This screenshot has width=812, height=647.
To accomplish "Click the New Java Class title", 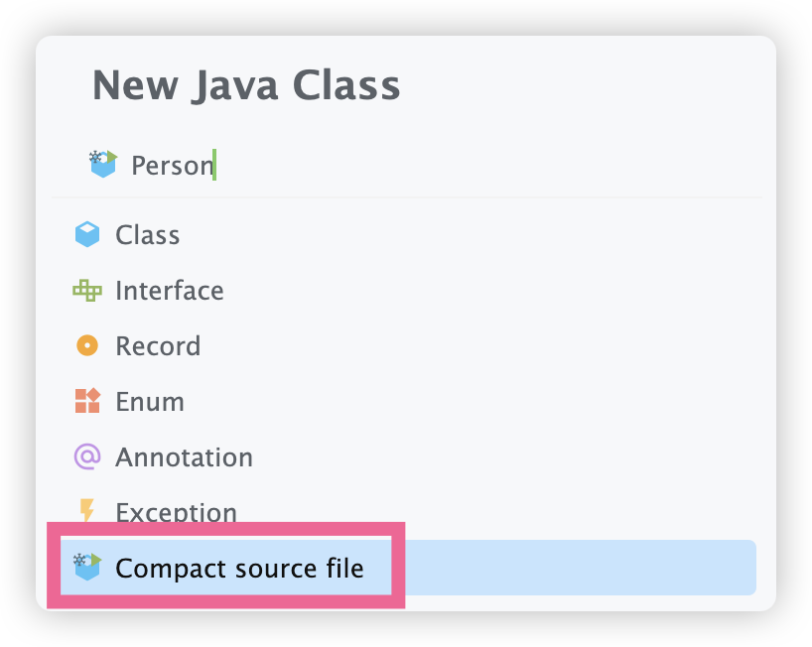I will pos(246,86).
